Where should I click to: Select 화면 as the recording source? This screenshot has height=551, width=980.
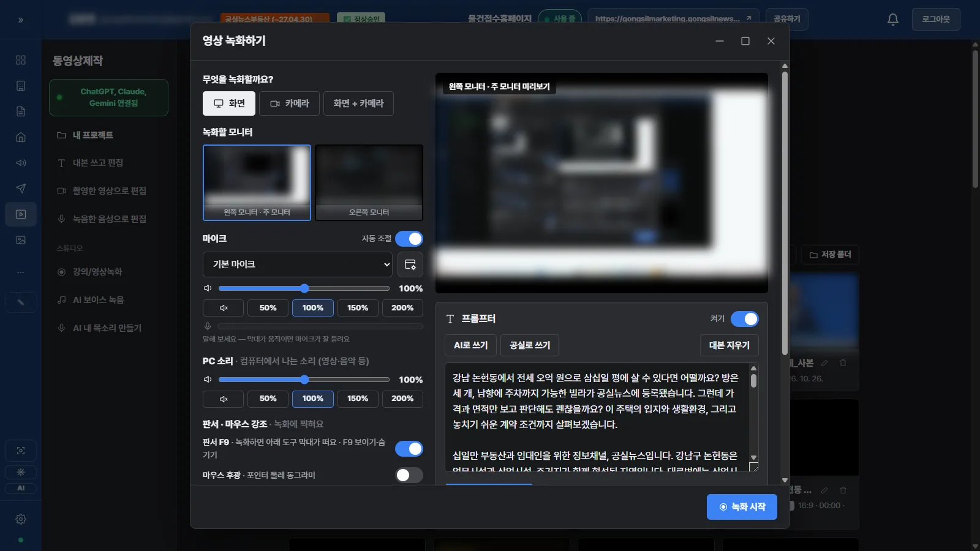pos(229,103)
